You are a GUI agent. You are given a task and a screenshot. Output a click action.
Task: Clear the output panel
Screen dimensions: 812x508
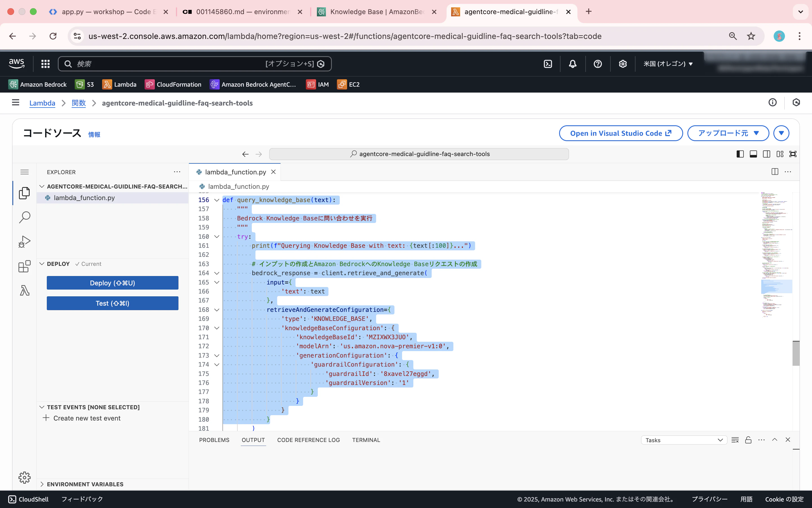click(735, 440)
